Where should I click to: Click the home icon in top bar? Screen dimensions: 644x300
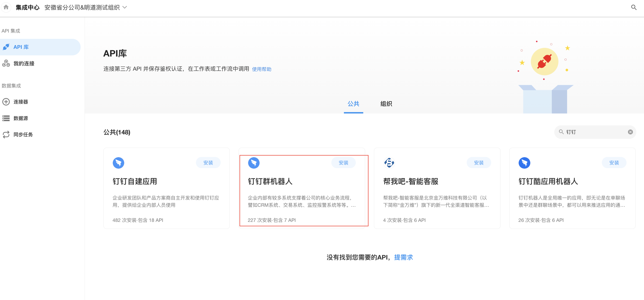[x=6, y=7]
